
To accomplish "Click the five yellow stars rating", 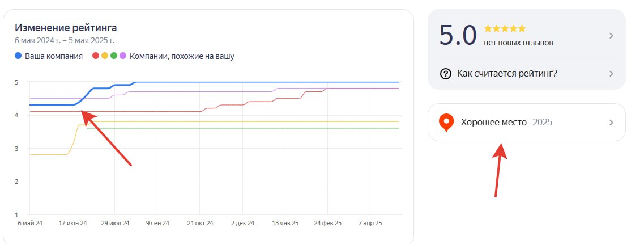I will (x=505, y=28).
